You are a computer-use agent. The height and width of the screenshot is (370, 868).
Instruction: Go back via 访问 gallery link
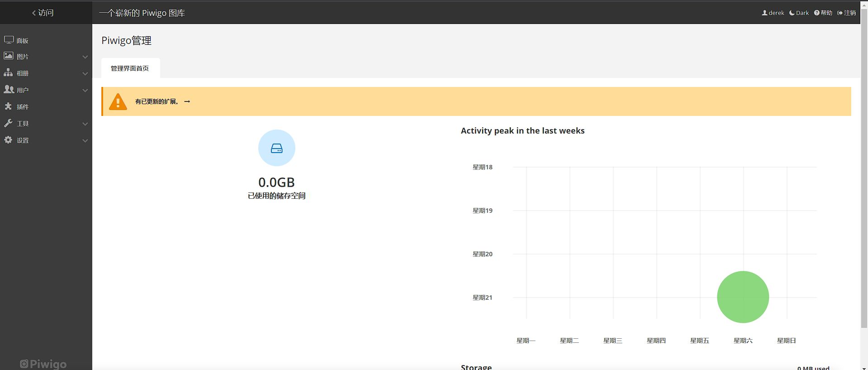point(43,13)
